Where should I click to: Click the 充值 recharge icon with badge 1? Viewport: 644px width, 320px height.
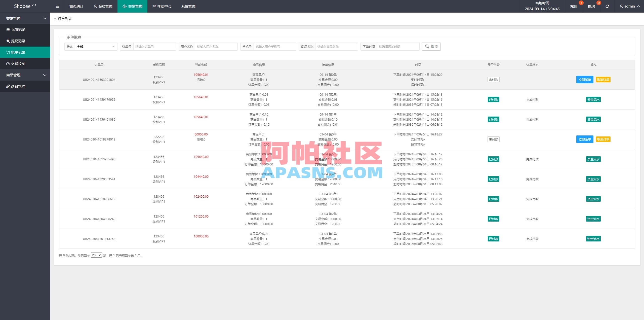click(x=574, y=6)
